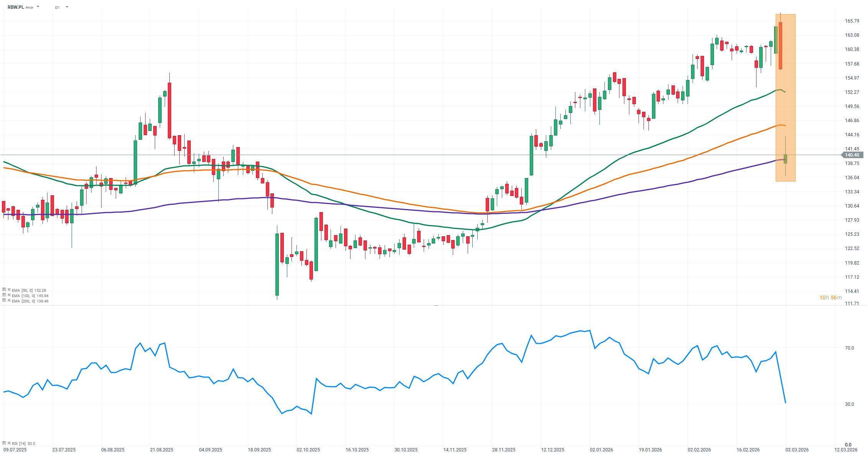868x456 pixels.
Task: Expand the D1 timeframe dropdown arrow
Action: 67,7
